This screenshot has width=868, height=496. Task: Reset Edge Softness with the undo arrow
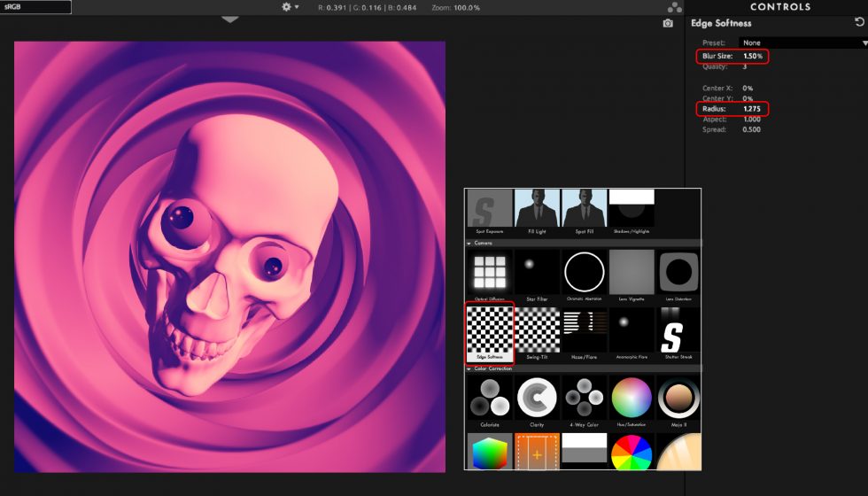click(x=858, y=23)
